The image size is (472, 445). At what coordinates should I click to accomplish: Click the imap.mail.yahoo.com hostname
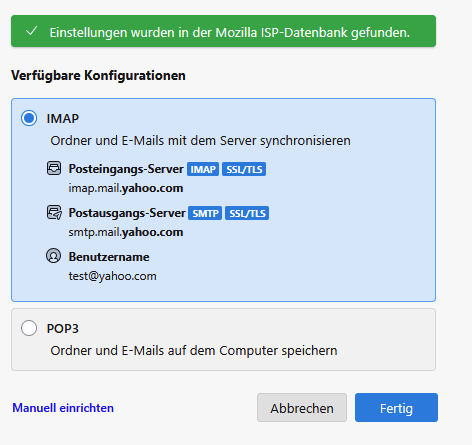pos(126,188)
